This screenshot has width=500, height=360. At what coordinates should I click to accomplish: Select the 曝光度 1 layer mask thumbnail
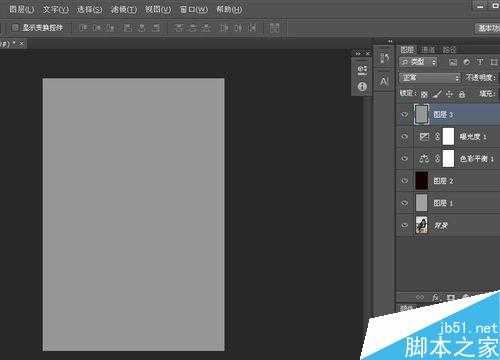tap(448, 136)
